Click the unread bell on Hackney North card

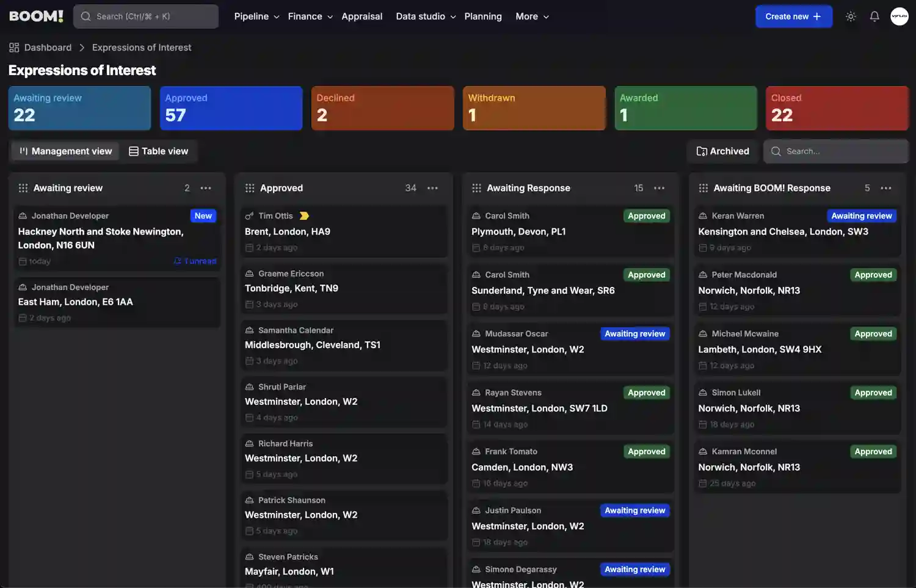(x=177, y=261)
